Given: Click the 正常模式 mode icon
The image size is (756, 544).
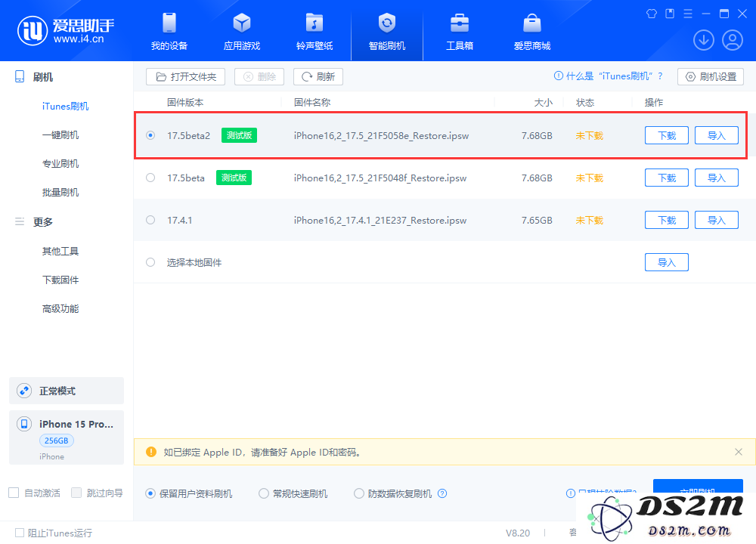Looking at the screenshot, I should [24, 391].
